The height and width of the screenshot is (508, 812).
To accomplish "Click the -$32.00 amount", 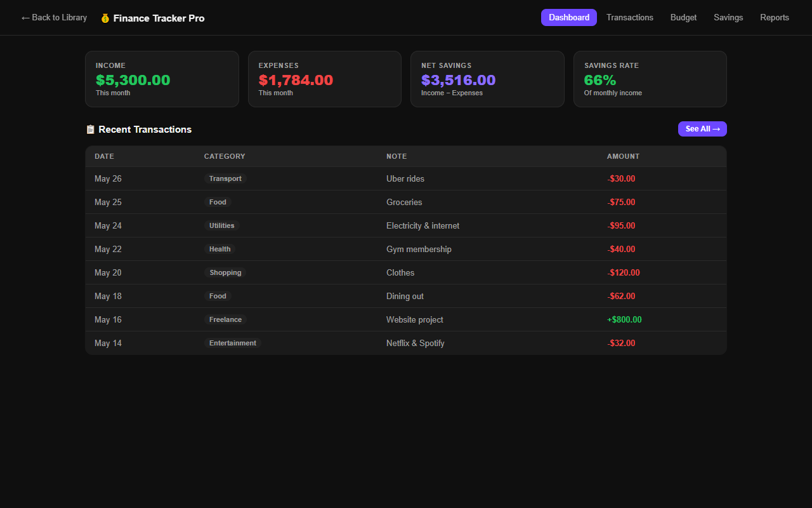I will tap(621, 343).
